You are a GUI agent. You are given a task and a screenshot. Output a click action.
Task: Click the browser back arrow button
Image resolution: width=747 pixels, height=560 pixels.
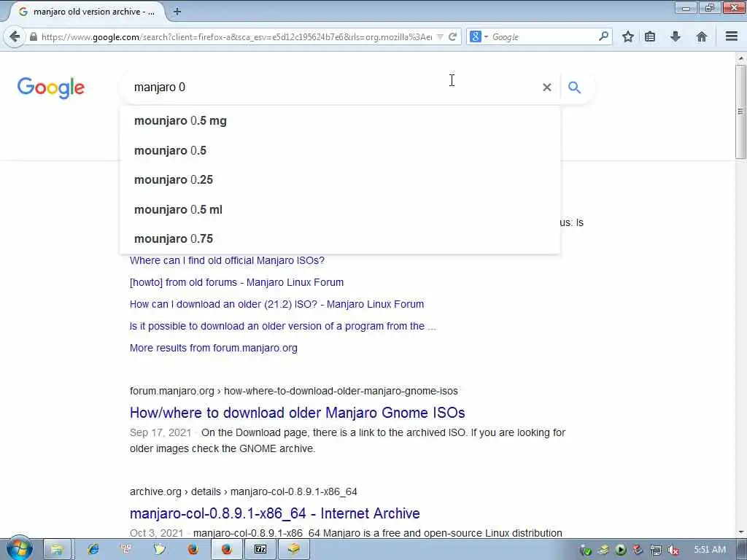tap(15, 36)
